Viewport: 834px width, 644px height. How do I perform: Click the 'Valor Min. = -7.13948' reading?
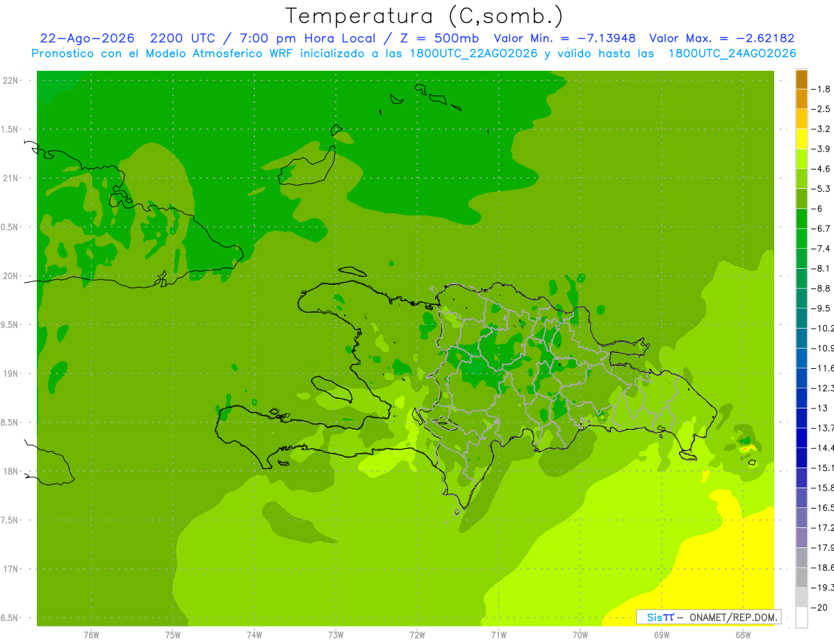tap(564, 38)
